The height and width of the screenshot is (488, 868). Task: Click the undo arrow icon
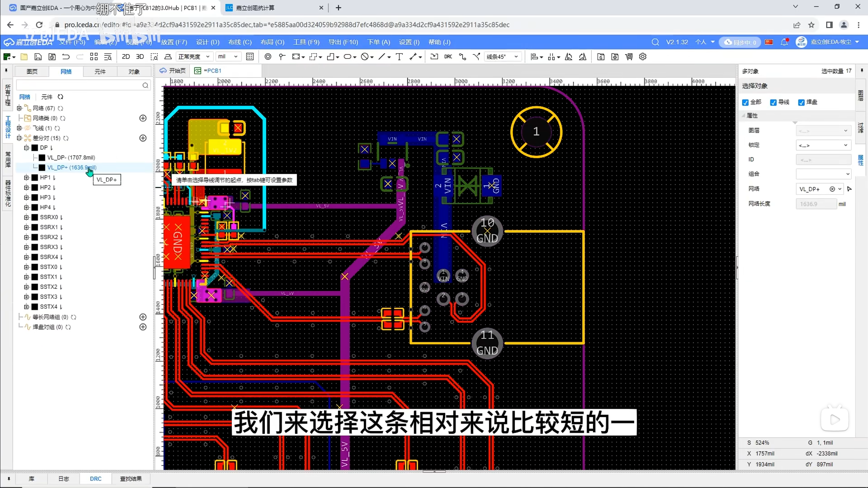pyautogui.click(x=66, y=57)
